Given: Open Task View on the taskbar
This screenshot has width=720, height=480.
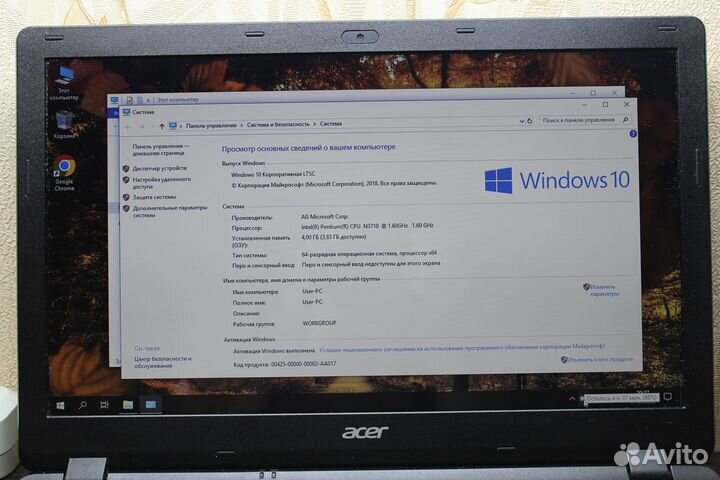Looking at the screenshot, I should coord(105,405).
